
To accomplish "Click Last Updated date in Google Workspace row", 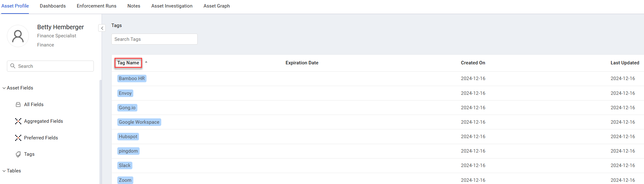I will [623, 122].
